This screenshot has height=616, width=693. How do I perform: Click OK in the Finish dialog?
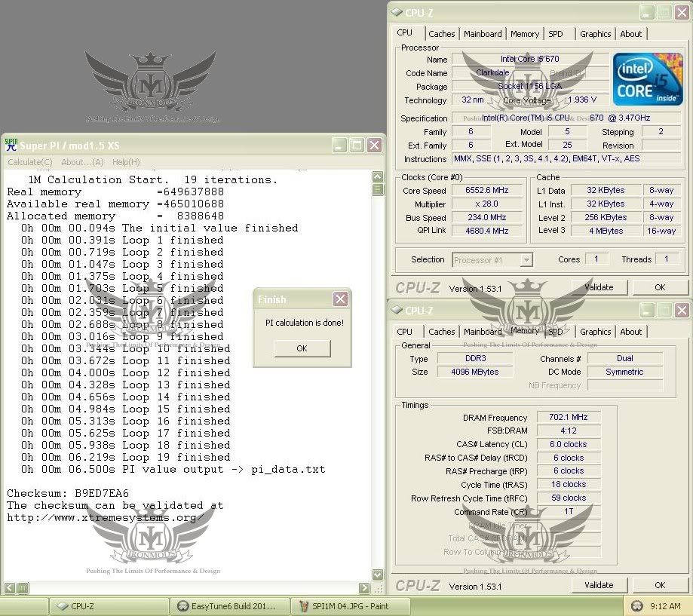pos(302,348)
